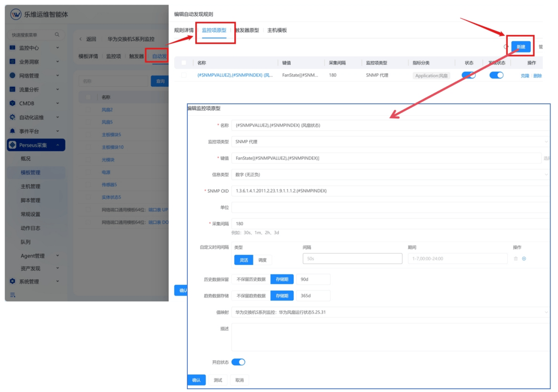
Task: Click the 乐维运维智能体 logo icon
Action: point(16,14)
